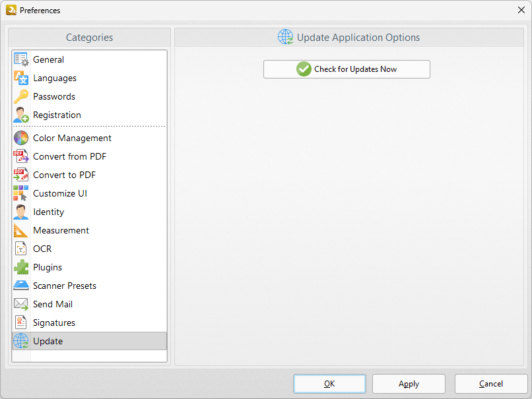Select the Send Mail category
The height and width of the screenshot is (399, 532).
pyautogui.click(x=90, y=304)
